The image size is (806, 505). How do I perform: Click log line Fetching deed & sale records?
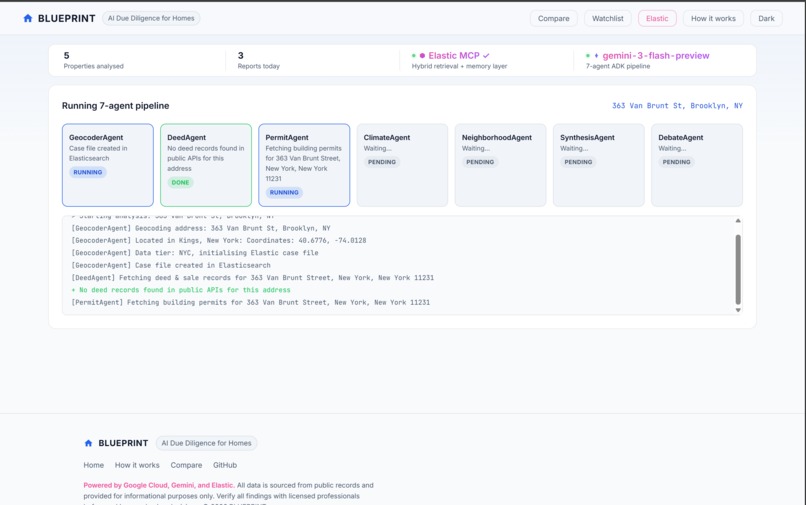click(x=253, y=278)
